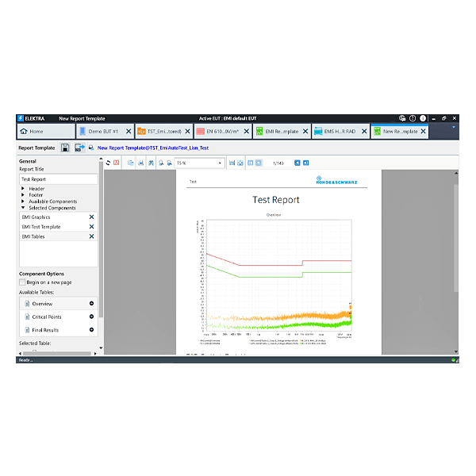Switch to the Demo EUT #1 tab
The height and width of the screenshot is (476, 476).
103,131
